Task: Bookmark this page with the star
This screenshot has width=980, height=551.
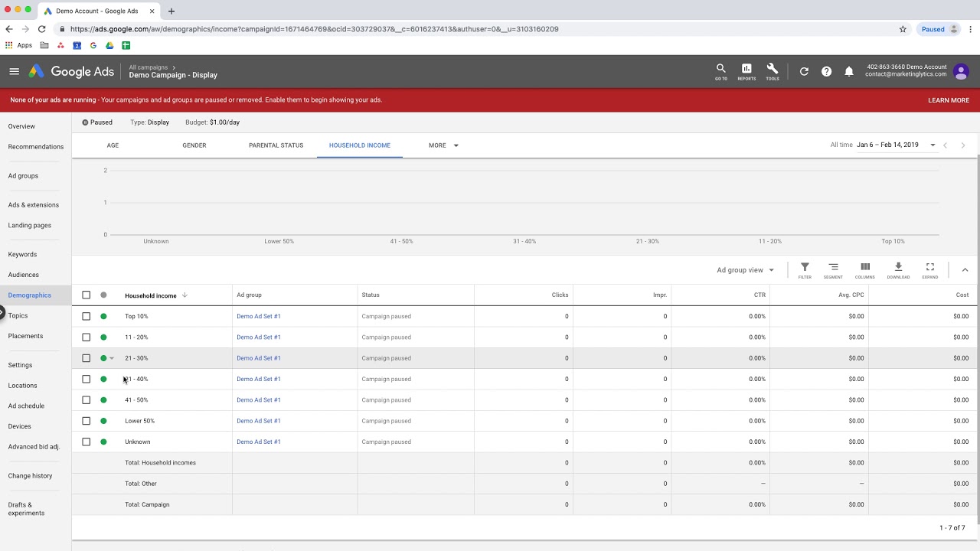Action: (903, 29)
